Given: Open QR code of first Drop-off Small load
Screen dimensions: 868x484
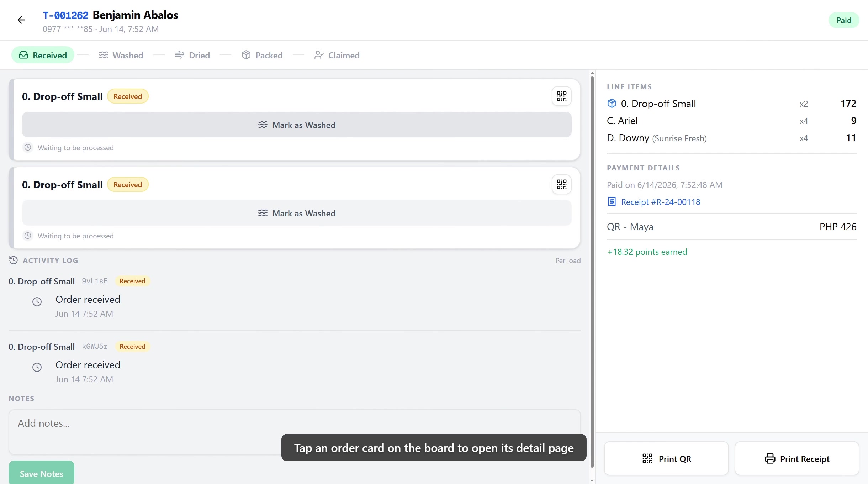Looking at the screenshot, I should 562,96.
